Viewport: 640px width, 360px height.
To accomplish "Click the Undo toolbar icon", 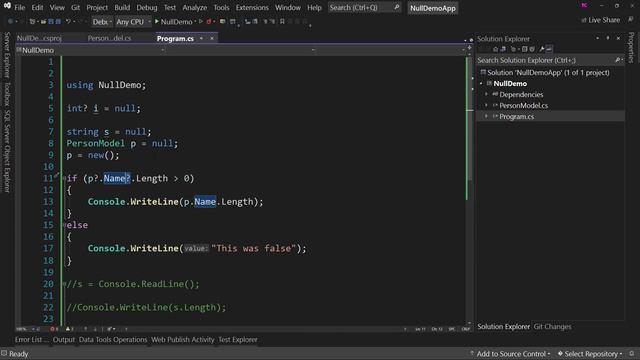I will [x=68, y=21].
